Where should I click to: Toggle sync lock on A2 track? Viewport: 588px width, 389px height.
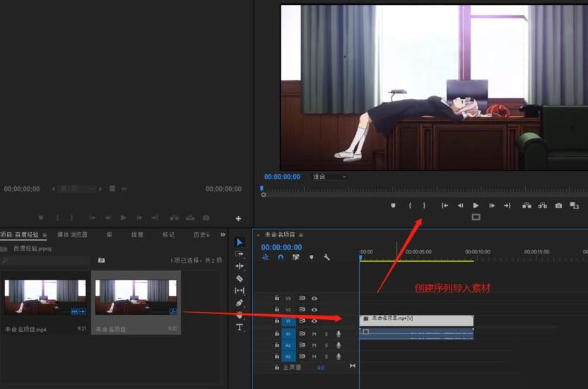pyautogui.click(x=302, y=345)
